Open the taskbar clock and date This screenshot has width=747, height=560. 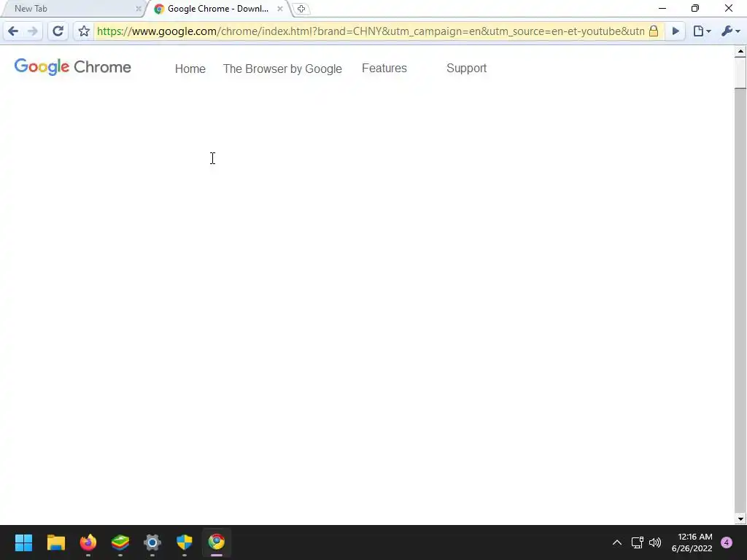pyautogui.click(x=692, y=542)
